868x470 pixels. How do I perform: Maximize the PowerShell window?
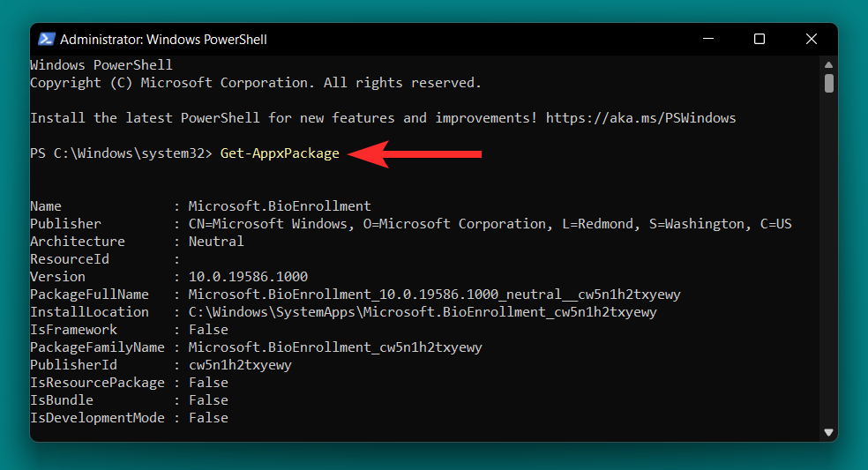[x=759, y=39]
